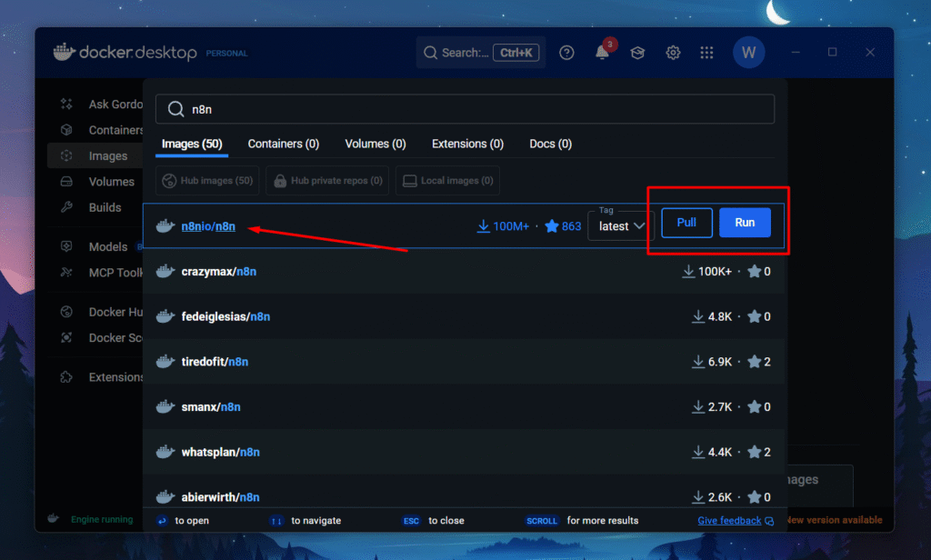Click the n8n search input field
The width and height of the screenshot is (931, 560).
point(473,109)
